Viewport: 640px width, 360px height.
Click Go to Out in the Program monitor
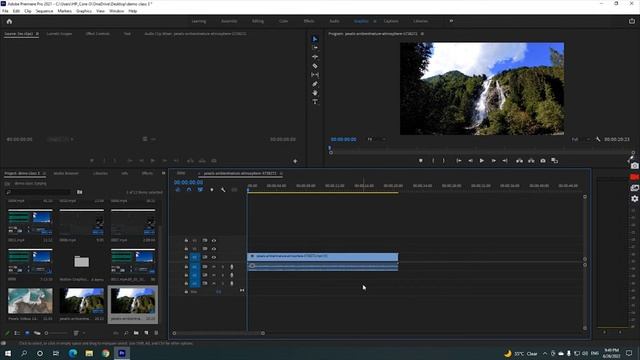pyautogui.click(x=505, y=161)
